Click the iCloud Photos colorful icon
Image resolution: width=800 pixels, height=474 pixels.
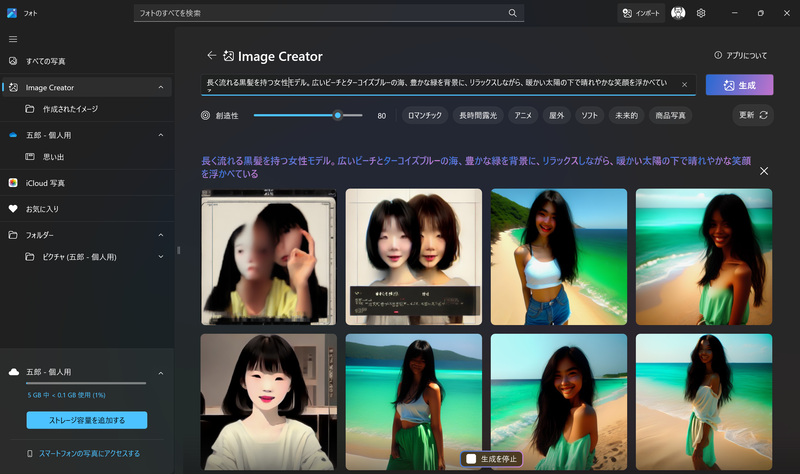(13, 183)
